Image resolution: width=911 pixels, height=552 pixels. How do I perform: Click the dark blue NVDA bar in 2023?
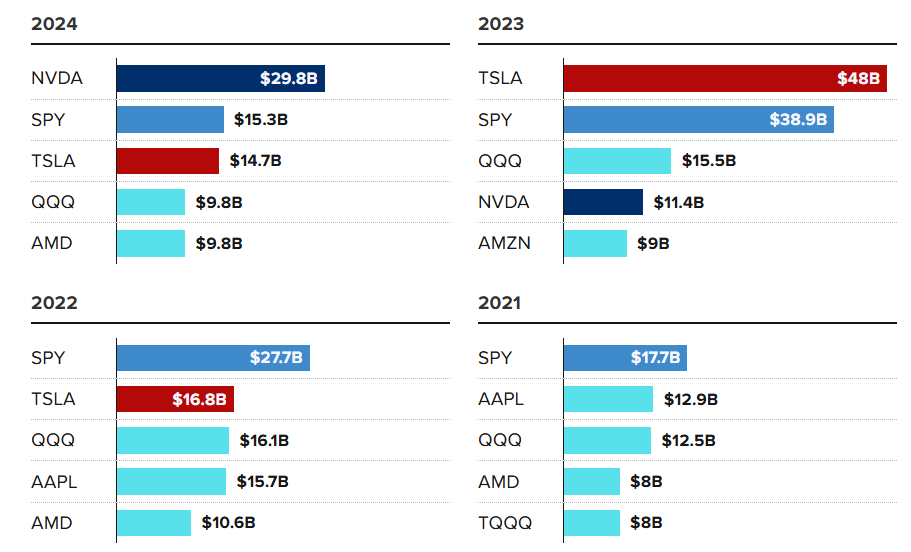point(603,202)
